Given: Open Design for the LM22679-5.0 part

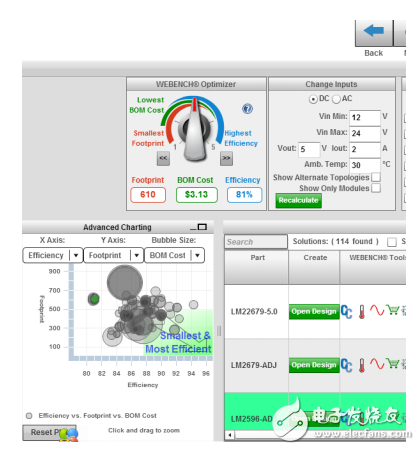Looking at the screenshot, I should point(314,312).
